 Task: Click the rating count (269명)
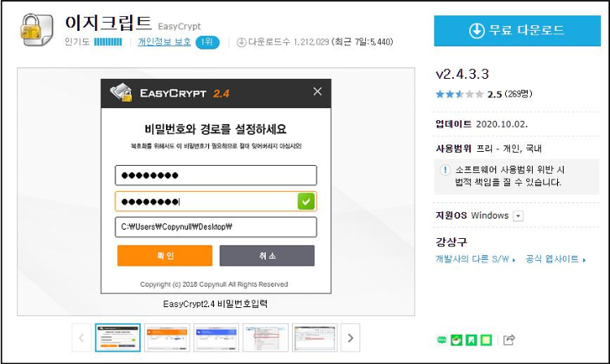518,94
